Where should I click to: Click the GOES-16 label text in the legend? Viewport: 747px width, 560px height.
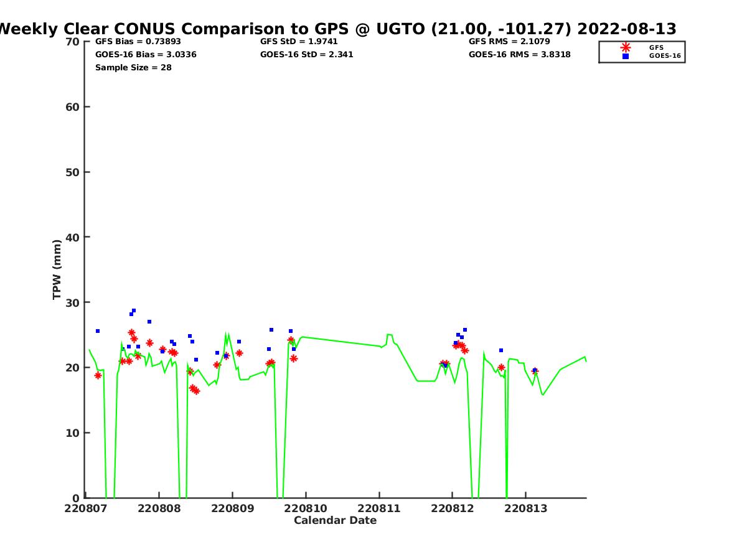click(665, 56)
